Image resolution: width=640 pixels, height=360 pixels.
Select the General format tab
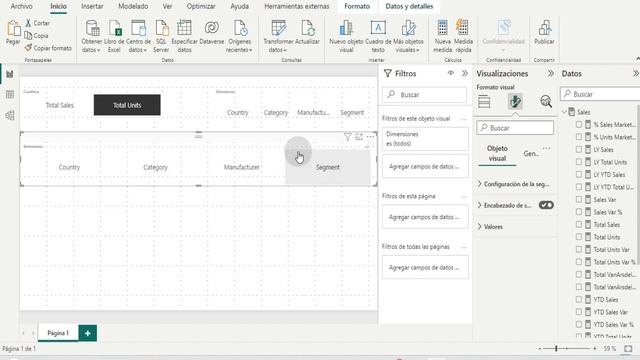click(x=531, y=153)
